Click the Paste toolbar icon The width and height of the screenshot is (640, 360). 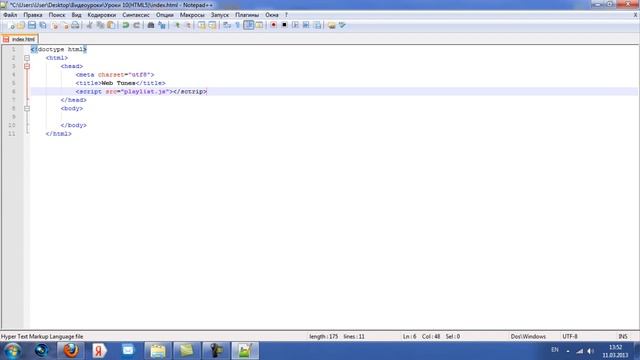(x=111, y=25)
